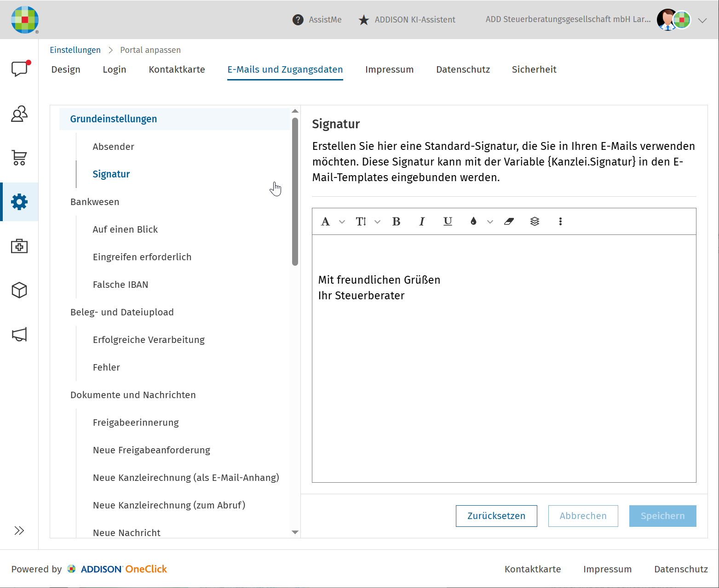Open the cube package icon in sidebar

pyautogui.click(x=19, y=290)
